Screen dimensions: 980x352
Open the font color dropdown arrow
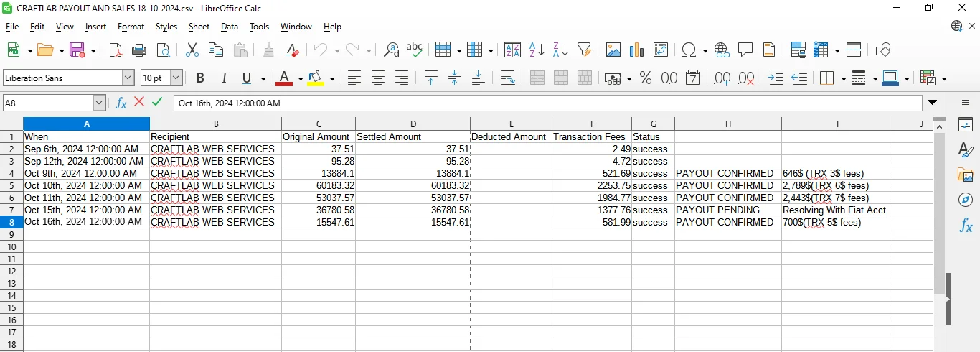click(301, 78)
